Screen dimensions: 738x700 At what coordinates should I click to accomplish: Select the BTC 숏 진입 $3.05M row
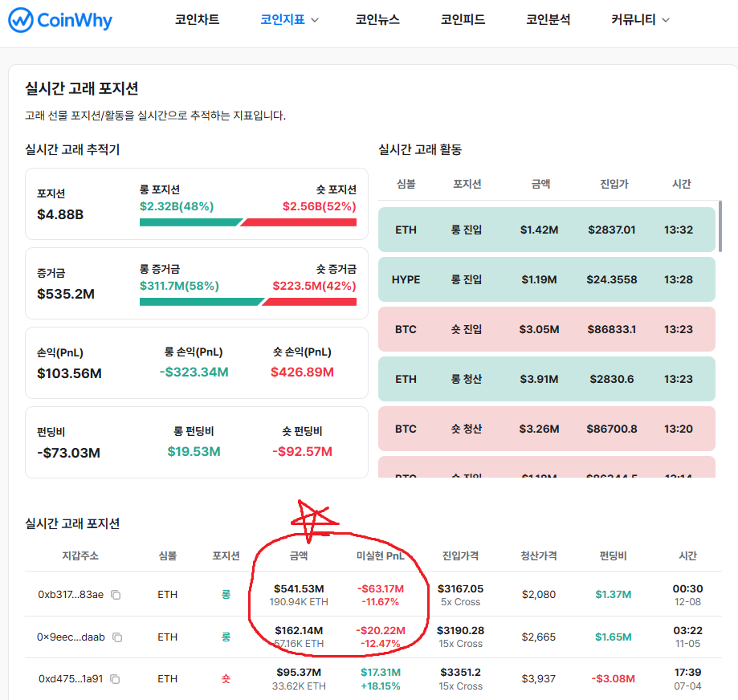[546, 329]
